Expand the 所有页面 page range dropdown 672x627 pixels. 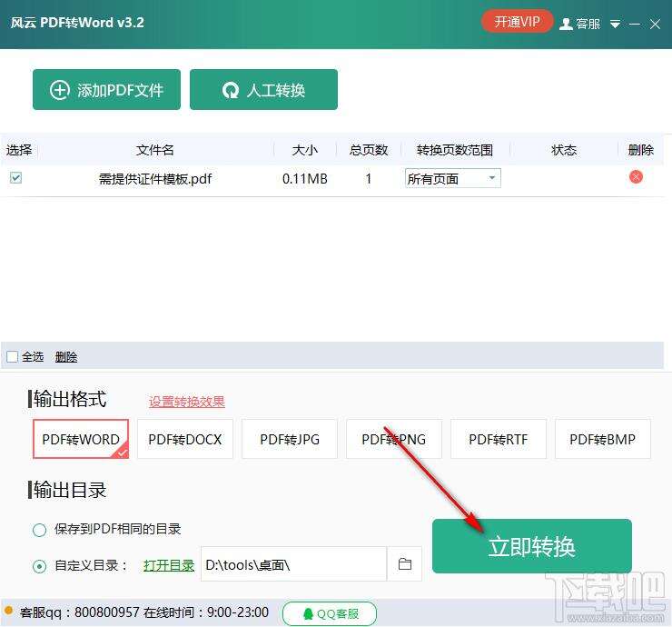point(452,178)
